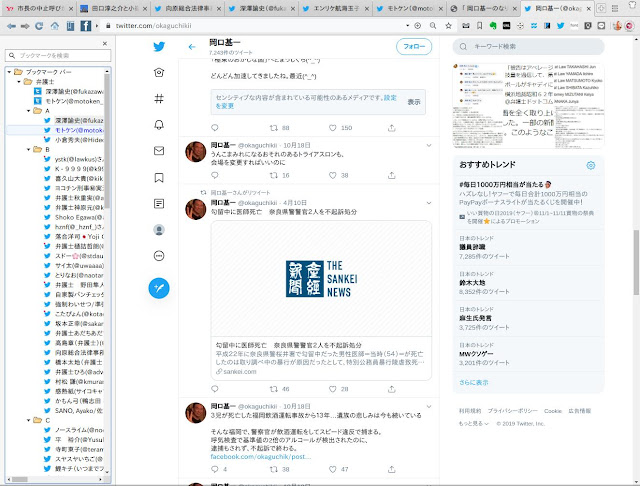Open Messages envelope in Twitter sidebar
The image size is (640, 486).
tap(159, 151)
